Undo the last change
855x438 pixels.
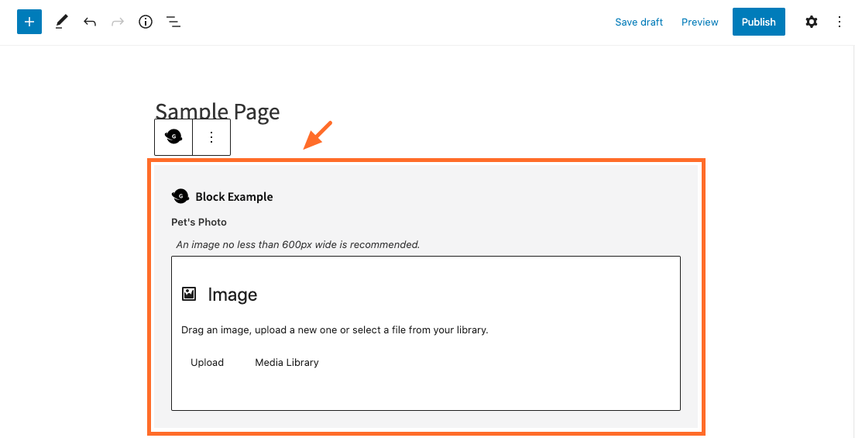[89, 22]
